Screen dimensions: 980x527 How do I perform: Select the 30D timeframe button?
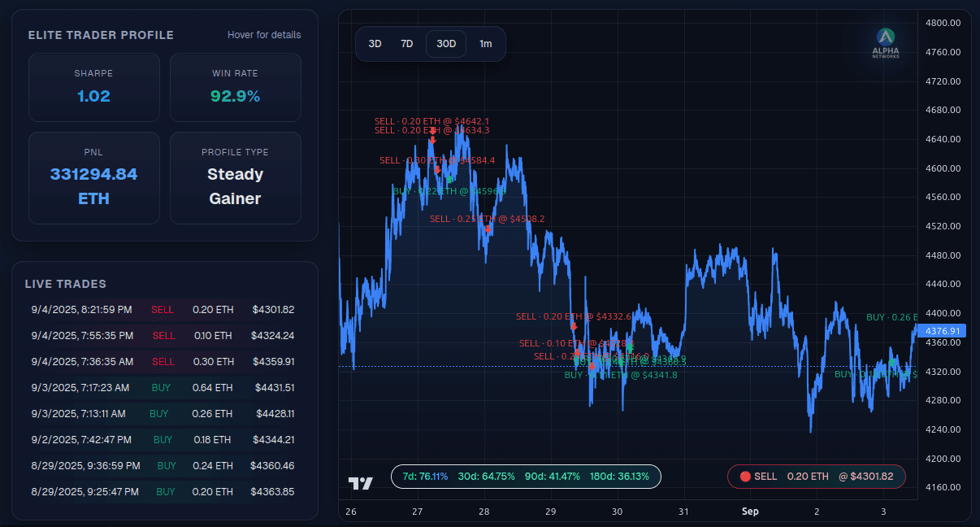446,44
